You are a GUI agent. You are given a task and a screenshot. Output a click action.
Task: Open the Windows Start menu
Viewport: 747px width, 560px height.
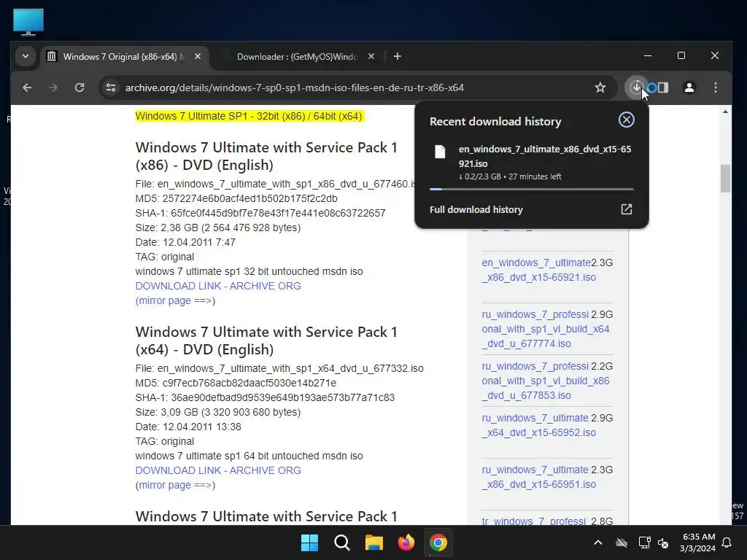pyautogui.click(x=309, y=542)
